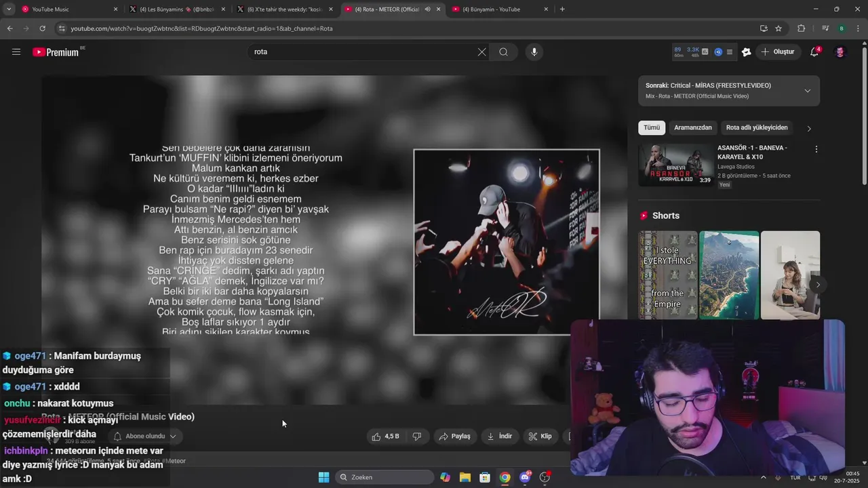Click the address bar URL
The width and height of the screenshot is (868, 488).
(201, 28)
